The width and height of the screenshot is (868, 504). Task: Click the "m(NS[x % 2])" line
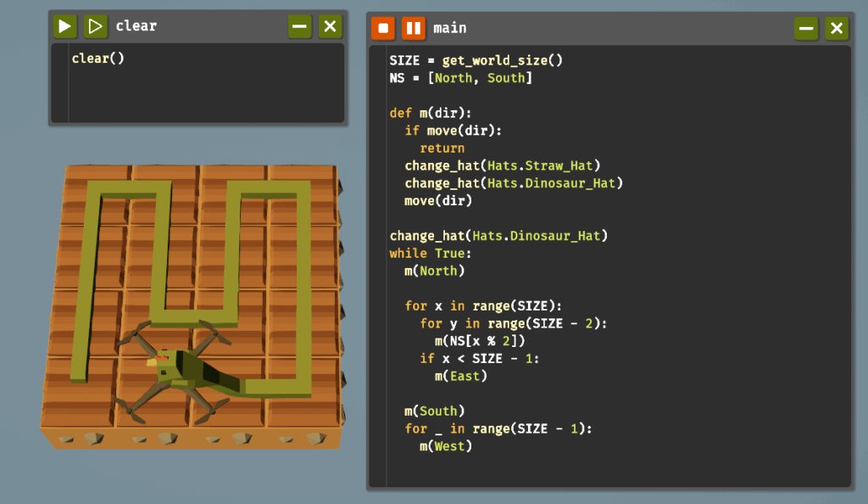click(480, 340)
